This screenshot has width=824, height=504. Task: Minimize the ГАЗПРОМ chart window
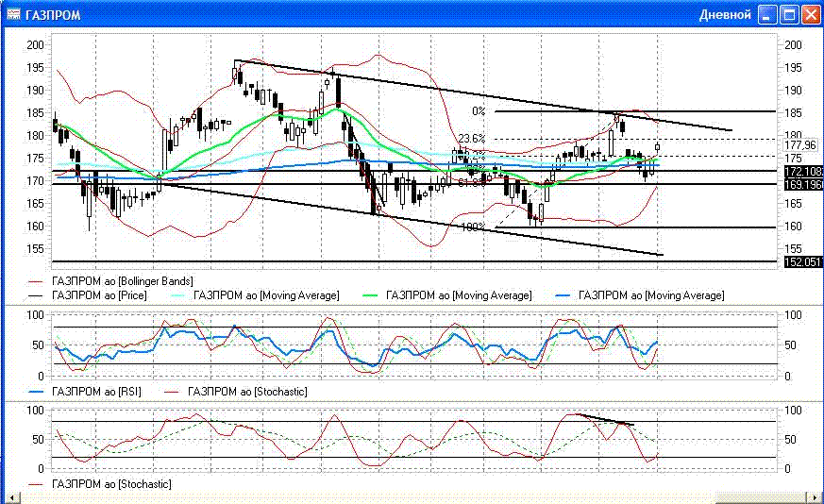[767, 15]
